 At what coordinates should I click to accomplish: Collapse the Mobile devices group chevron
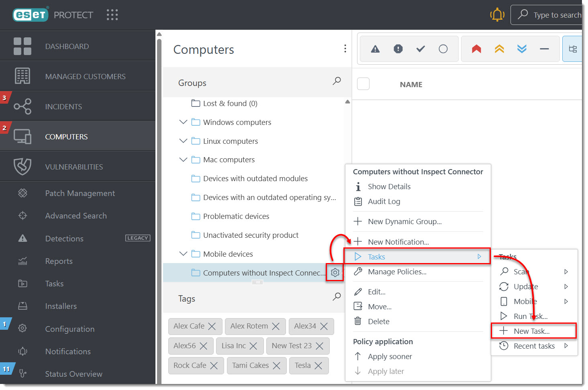coord(183,254)
